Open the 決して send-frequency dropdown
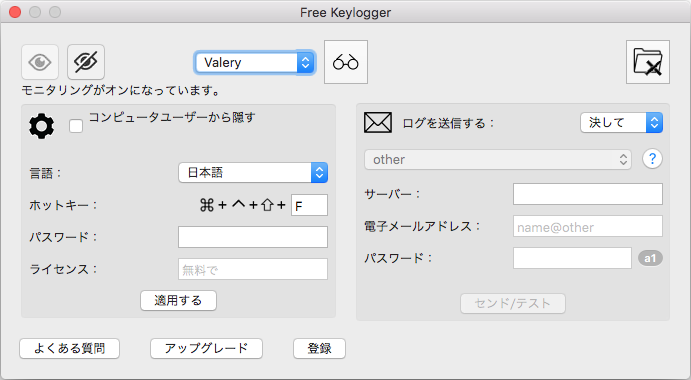Image resolution: width=691 pixels, height=380 pixels. 621,123
